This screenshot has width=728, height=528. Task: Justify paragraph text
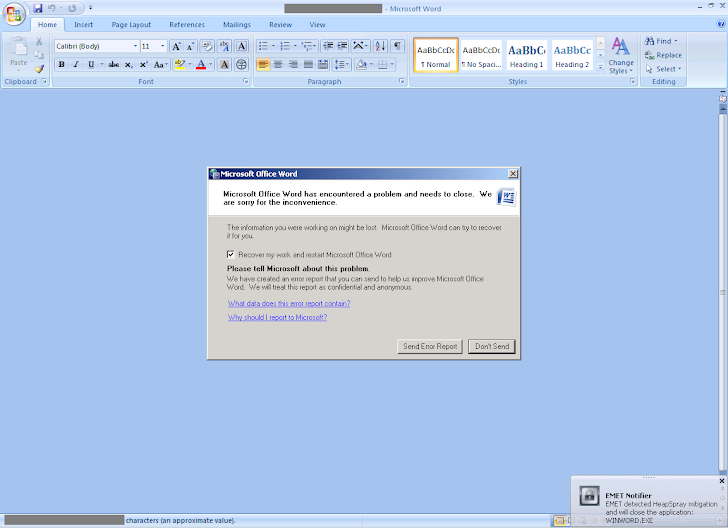(x=308, y=65)
